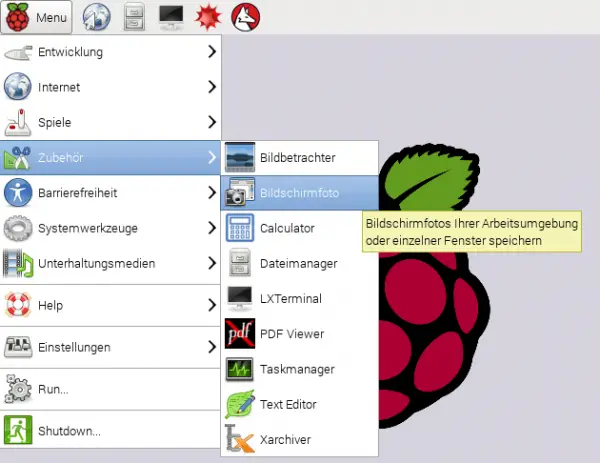Click the PDF Viewer pdf icon
Image resolution: width=600 pixels, height=463 pixels.
point(240,333)
